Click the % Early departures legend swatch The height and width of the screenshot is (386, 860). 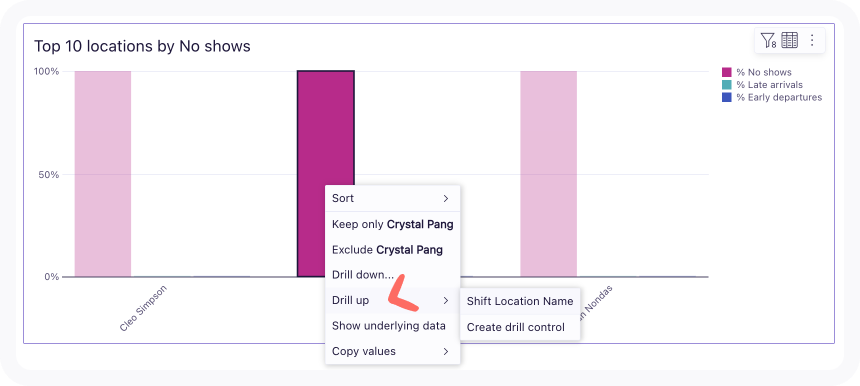727,97
